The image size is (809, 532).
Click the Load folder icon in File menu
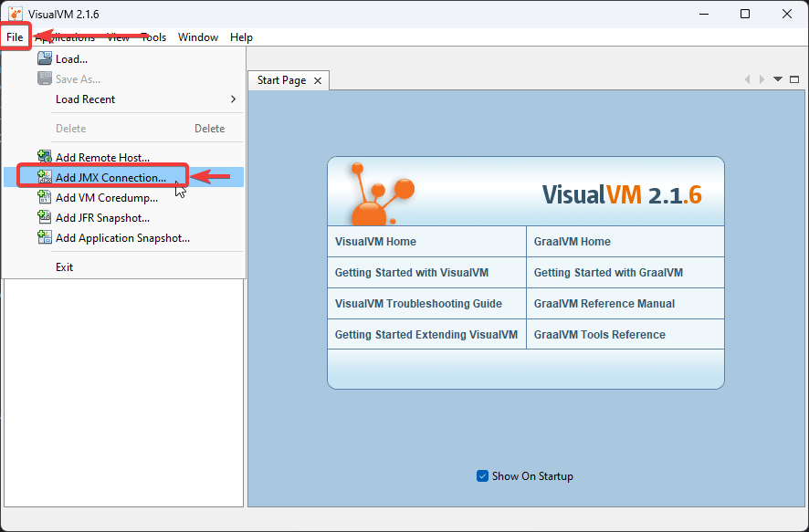(x=45, y=57)
